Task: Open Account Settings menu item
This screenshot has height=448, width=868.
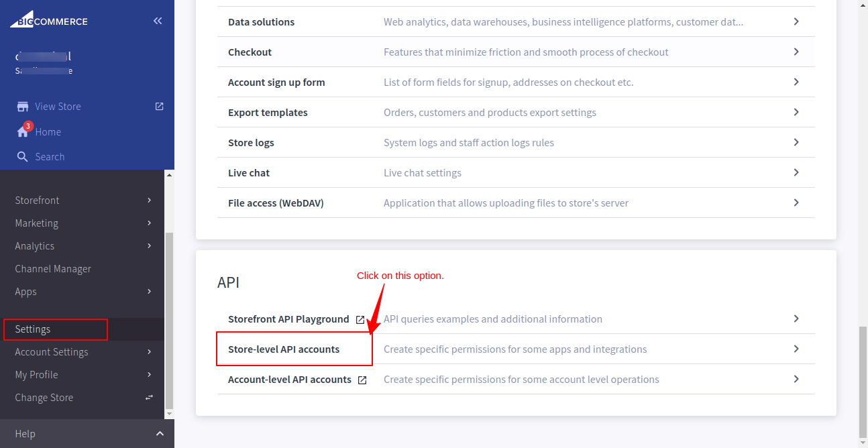Action: 52,352
